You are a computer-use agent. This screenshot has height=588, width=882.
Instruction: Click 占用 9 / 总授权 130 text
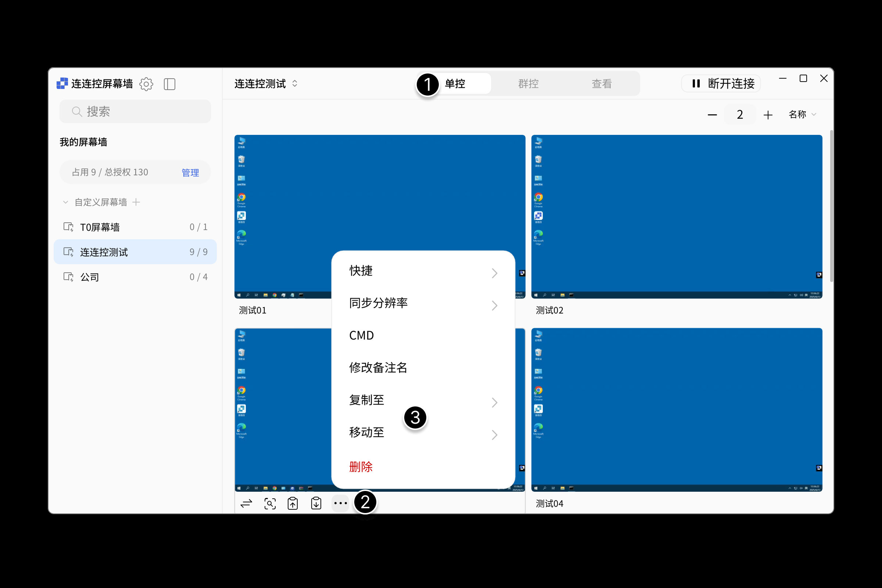pos(110,172)
